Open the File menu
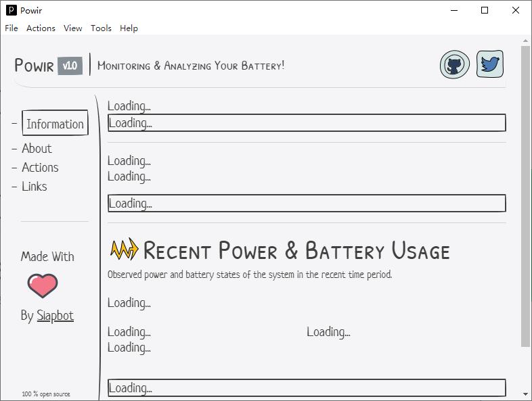532x401 pixels. click(x=12, y=28)
